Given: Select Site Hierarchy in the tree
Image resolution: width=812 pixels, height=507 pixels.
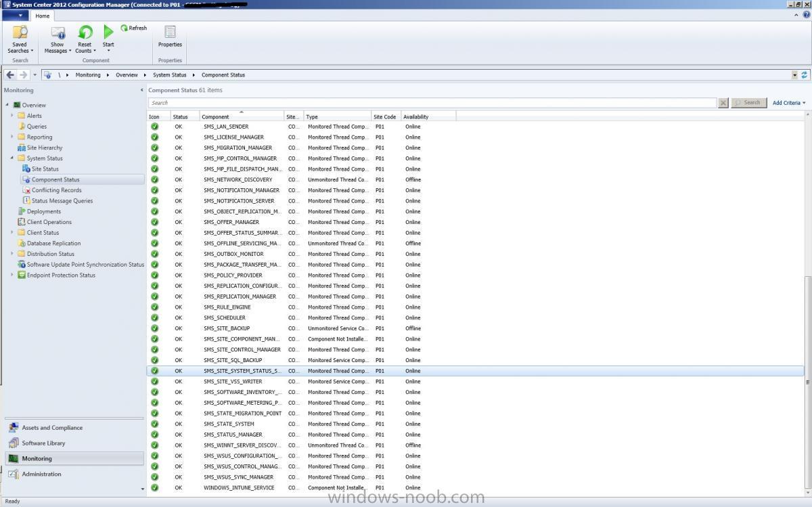Looking at the screenshot, I should (x=45, y=148).
